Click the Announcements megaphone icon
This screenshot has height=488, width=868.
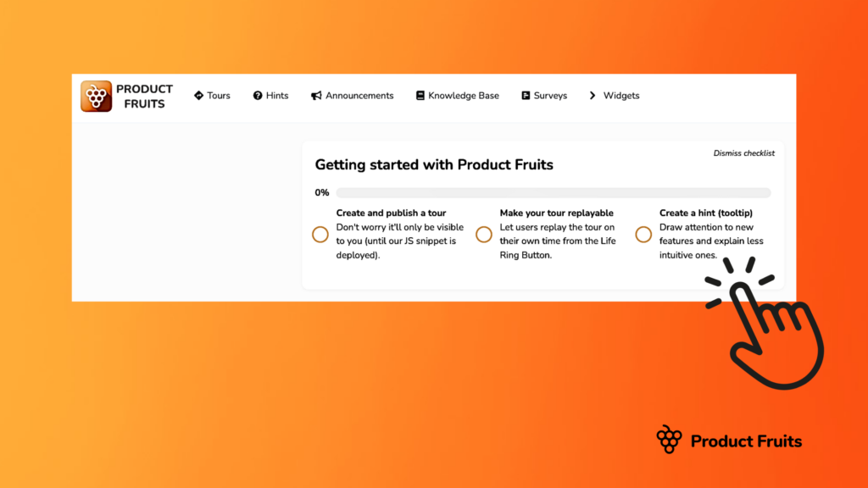tap(317, 95)
